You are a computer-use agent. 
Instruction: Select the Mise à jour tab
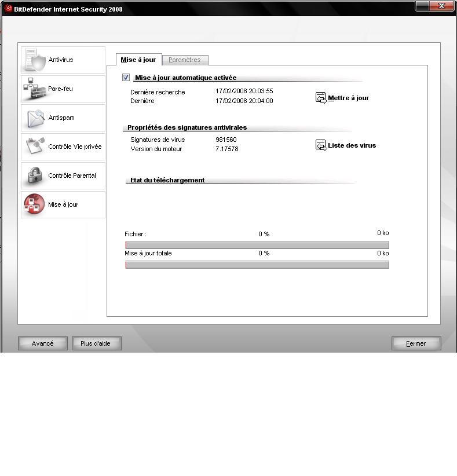tap(138, 60)
